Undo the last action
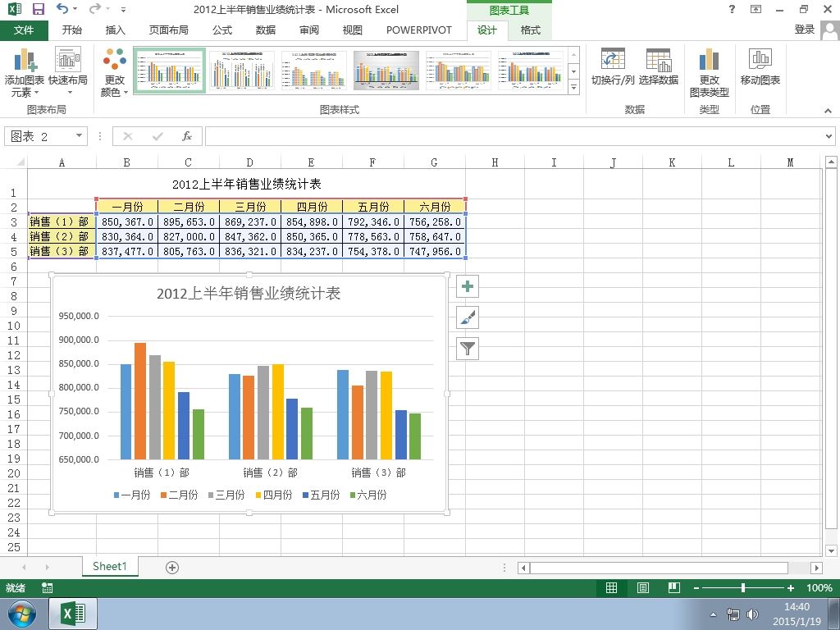840x630 pixels. (62, 8)
